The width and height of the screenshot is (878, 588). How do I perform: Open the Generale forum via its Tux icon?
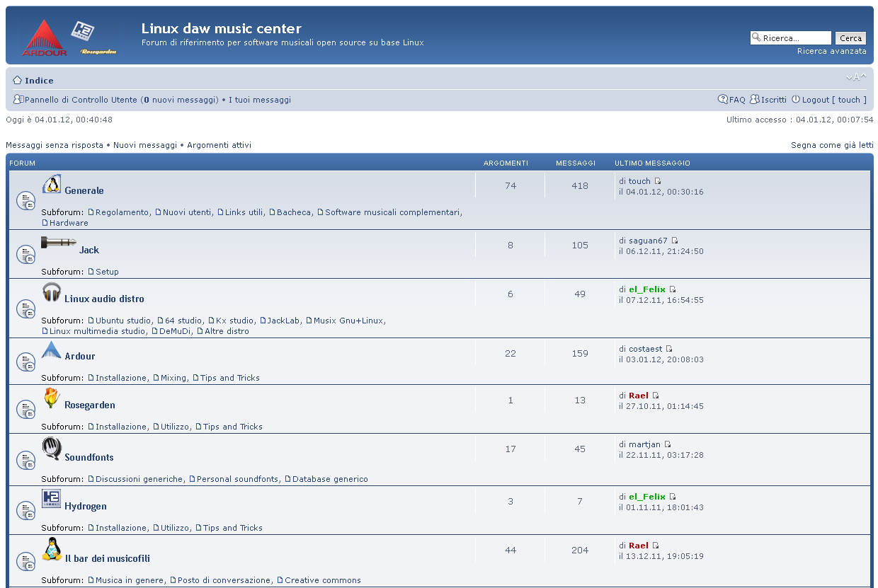tap(52, 184)
